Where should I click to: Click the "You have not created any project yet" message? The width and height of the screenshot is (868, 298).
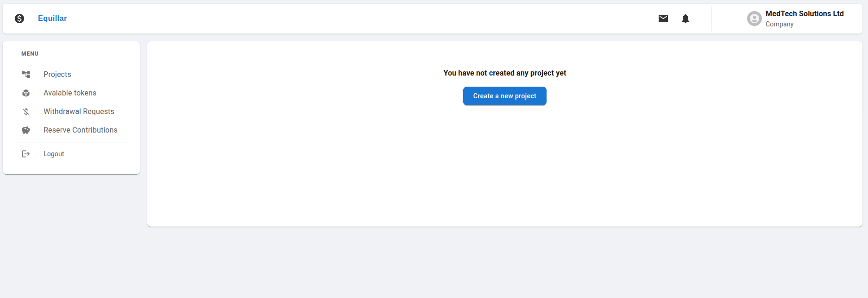504,73
